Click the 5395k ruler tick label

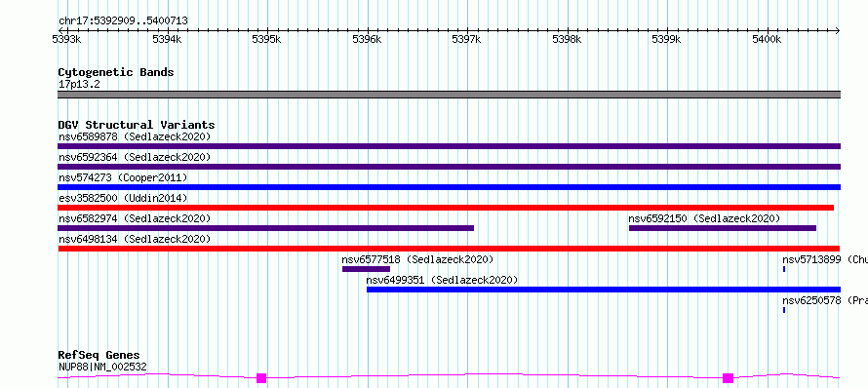(x=267, y=39)
